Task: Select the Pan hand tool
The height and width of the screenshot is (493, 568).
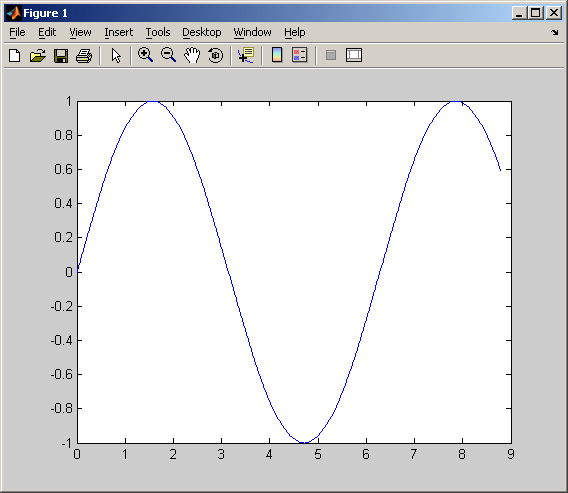Action: pyautogui.click(x=192, y=55)
